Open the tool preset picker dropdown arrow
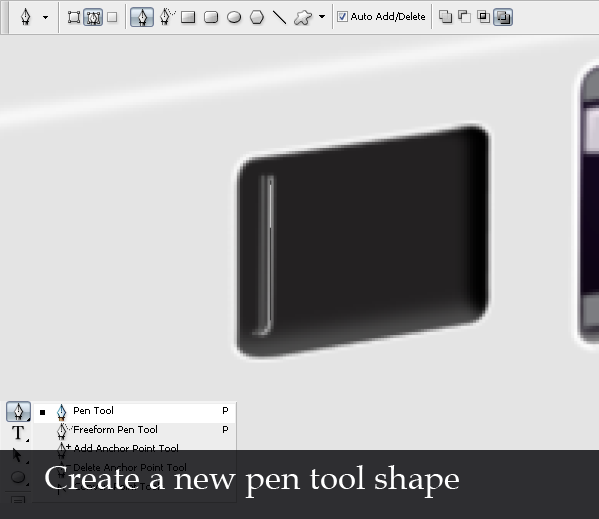Screen dimensions: 599x519 click(45, 17)
